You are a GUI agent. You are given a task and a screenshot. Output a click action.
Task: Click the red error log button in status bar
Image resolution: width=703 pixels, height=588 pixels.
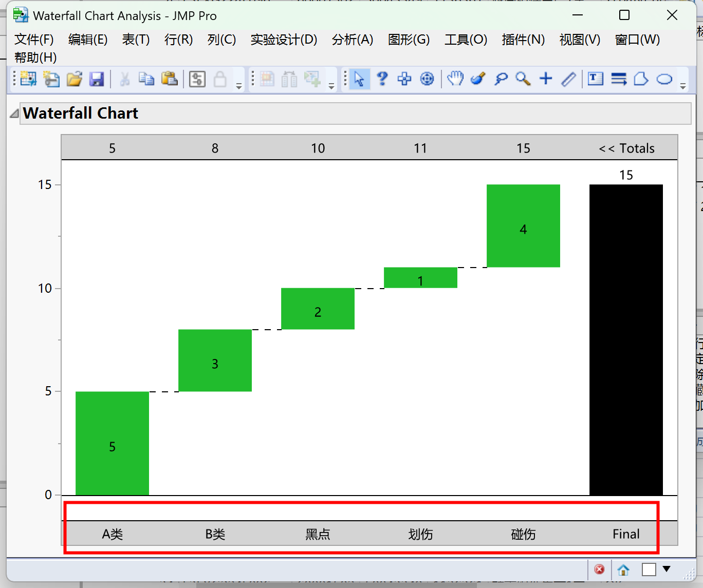pyautogui.click(x=599, y=570)
